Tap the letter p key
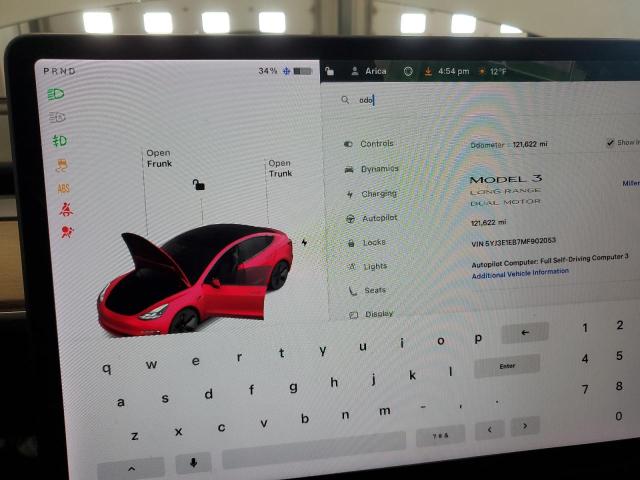The height and width of the screenshot is (480, 640). click(x=478, y=338)
